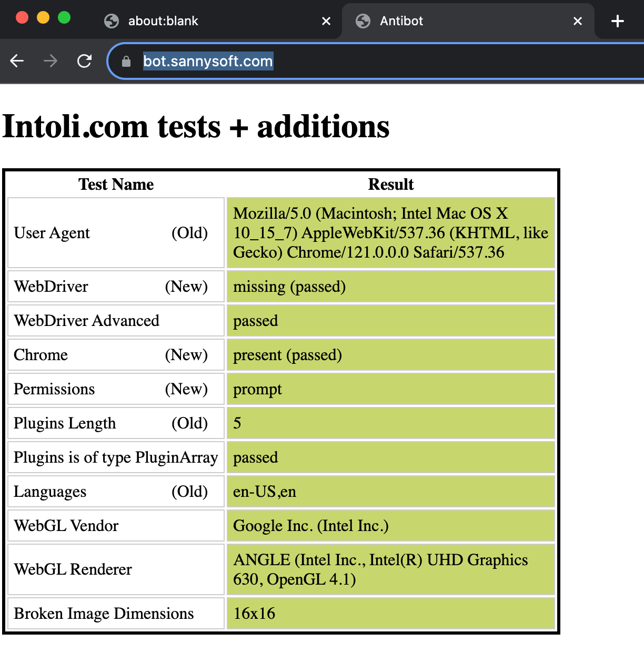Image resolution: width=644 pixels, height=653 pixels.
Task: Click the 'Google Inc. (Intel Inc.)' result
Action: [x=391, y=526]
